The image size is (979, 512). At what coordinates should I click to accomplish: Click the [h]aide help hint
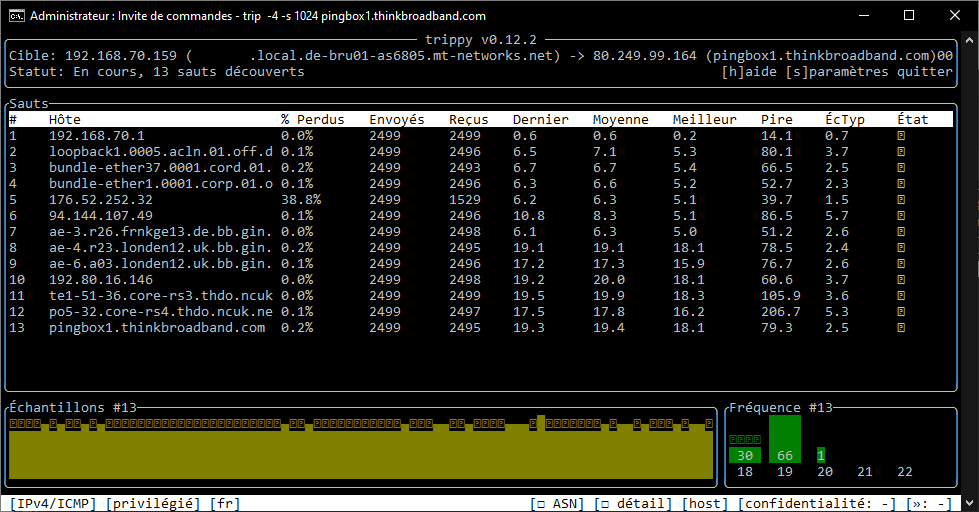(749, 72)
